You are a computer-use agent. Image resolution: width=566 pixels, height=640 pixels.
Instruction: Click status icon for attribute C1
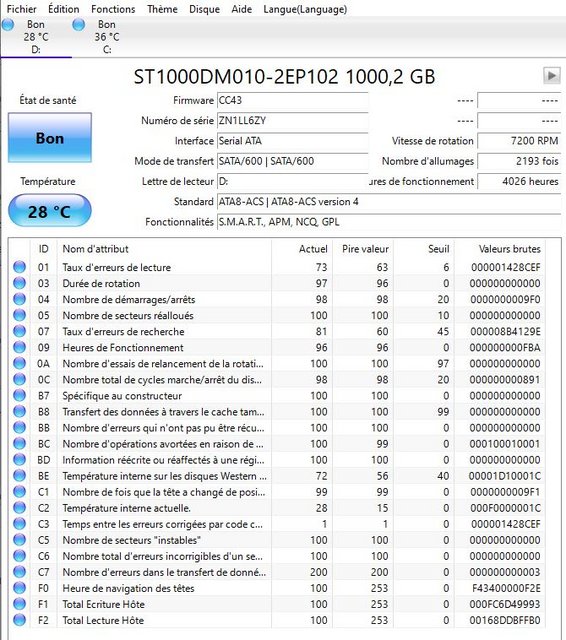click(19, 492)
